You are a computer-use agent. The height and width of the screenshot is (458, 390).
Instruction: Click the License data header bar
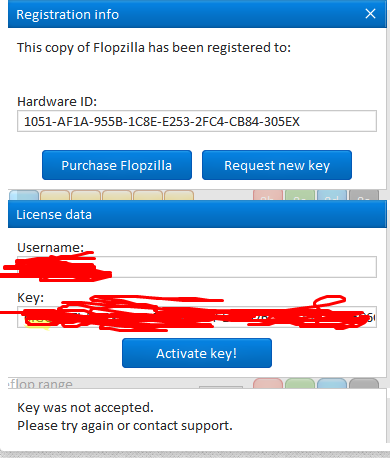coord(197,214)
